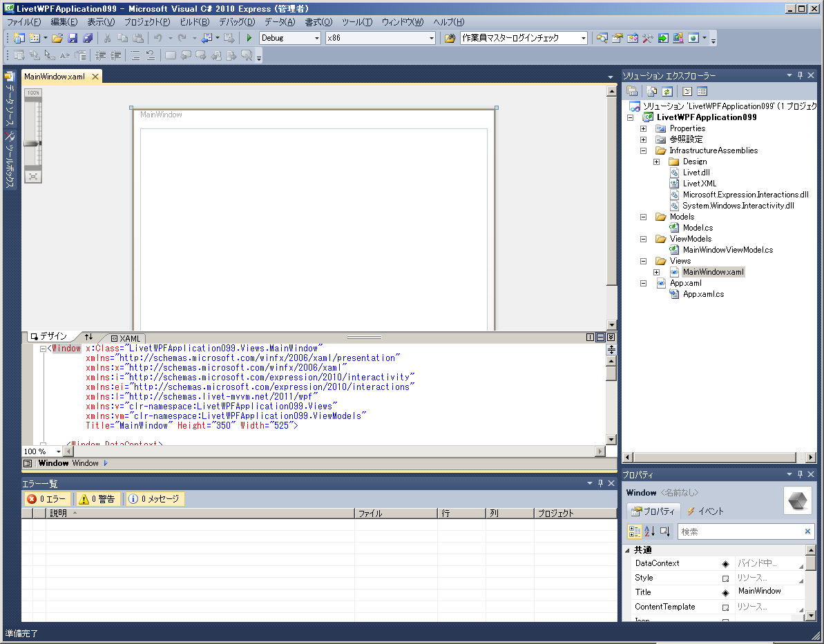Expand the 参照設定 references node
Screen dimensions: 824x644
coord(643,139)
